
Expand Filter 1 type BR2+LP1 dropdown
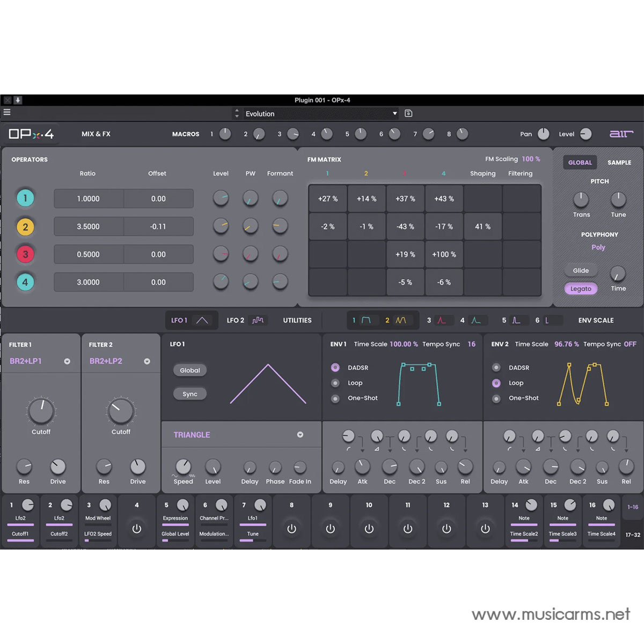coord(67,361)
